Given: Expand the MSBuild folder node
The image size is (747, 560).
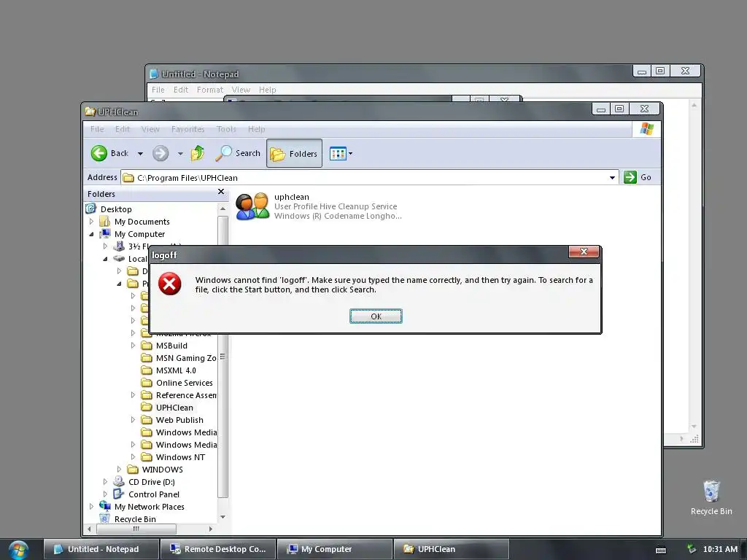Looking at the screenshot, I should click(x=133, y=345).
